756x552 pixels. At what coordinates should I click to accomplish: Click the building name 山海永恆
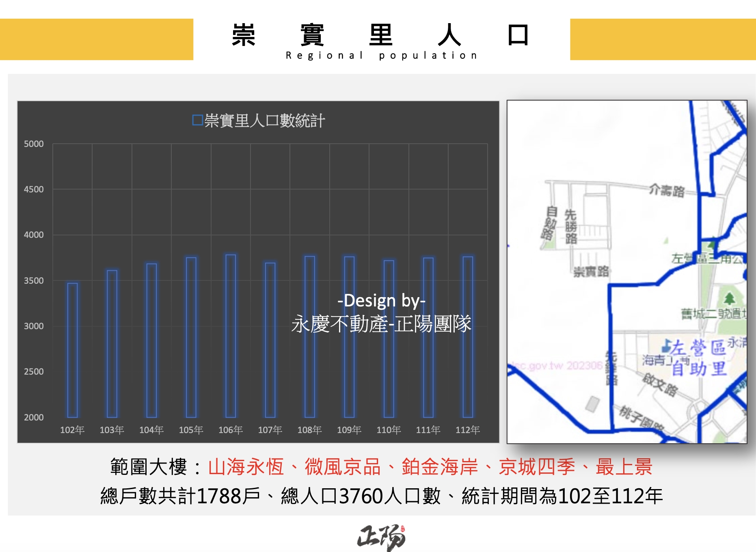246,467
